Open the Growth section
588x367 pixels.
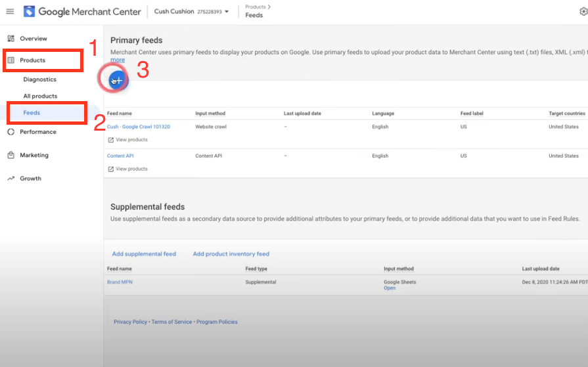30,179
